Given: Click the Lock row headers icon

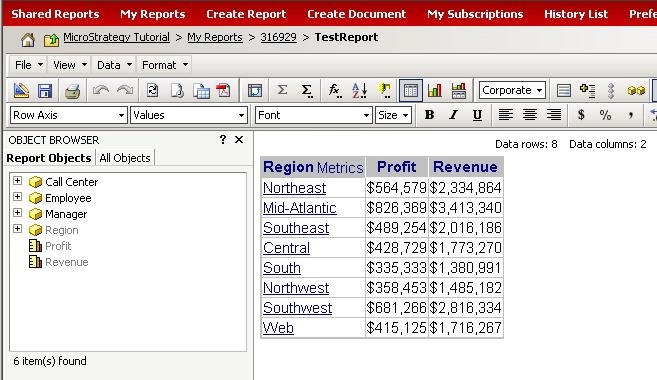Looking at the screenshot, I should [611, 90].
